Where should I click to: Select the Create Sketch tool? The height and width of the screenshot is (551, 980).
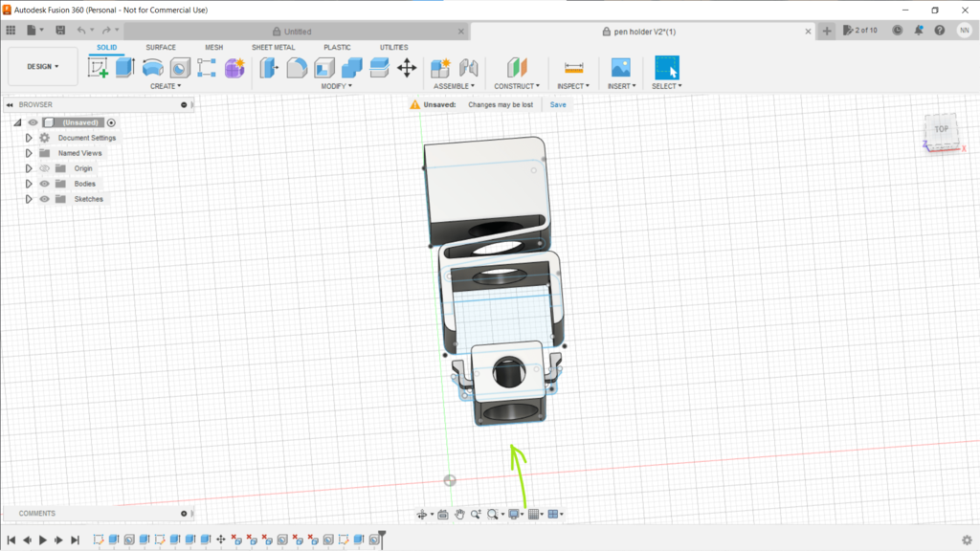(x=99, y=68)
